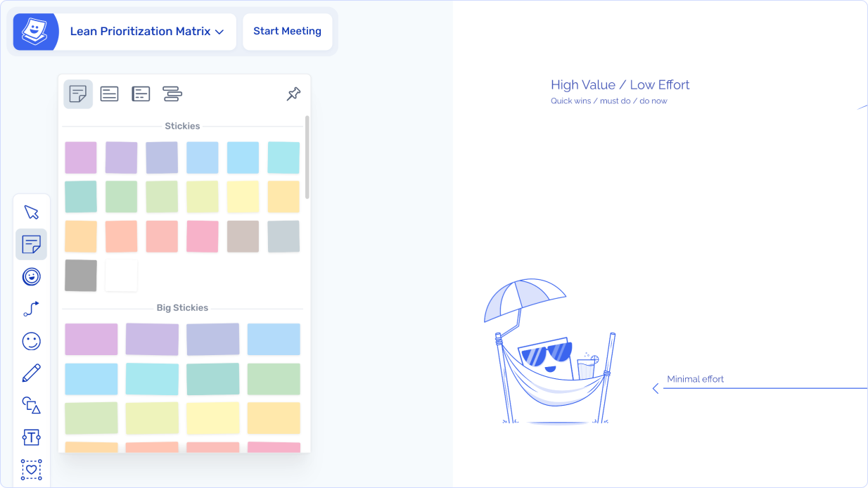Select the pointer arrow tool
Image resolution: width=868 pixels, height=488 pixels.
coord(31,212)
